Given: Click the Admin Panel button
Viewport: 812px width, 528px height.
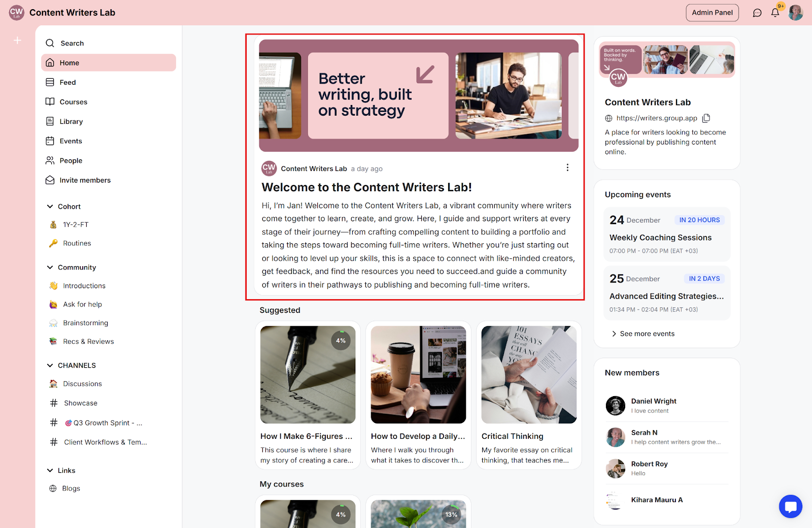Looking at the screenshot, I should click(712, 13).
